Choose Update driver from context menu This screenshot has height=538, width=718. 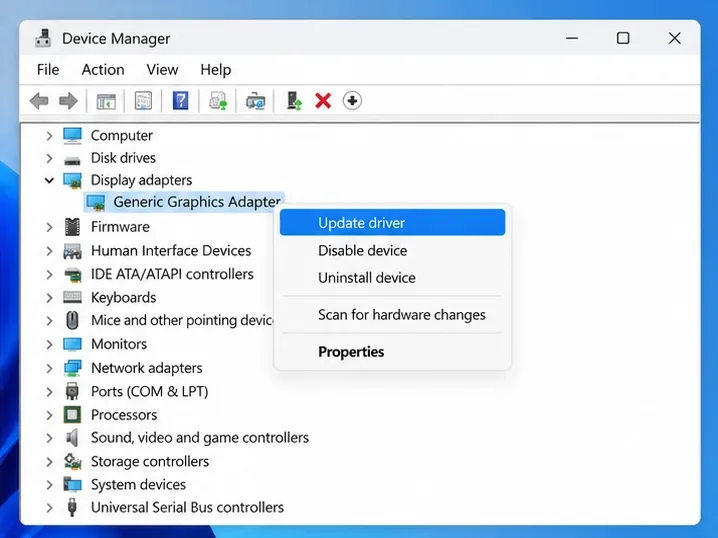(392, 223)
